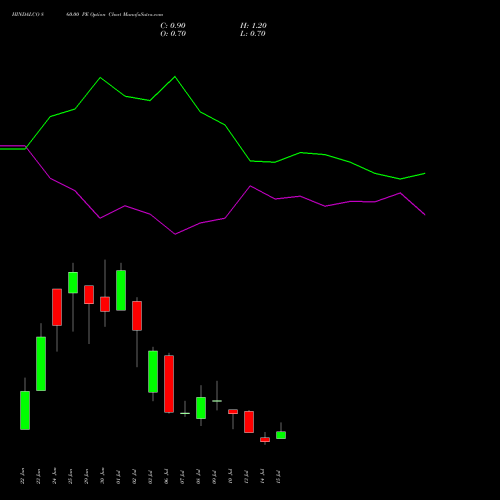
Task: Click the high value H: 1.20
Action: pyautogui.click(x=253, y=26)
